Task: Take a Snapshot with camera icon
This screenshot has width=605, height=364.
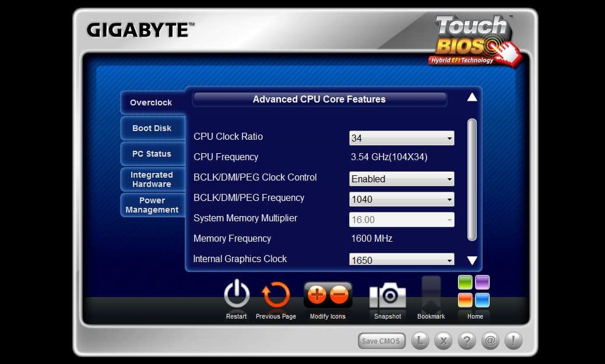Action: click(x=388, y=295)
